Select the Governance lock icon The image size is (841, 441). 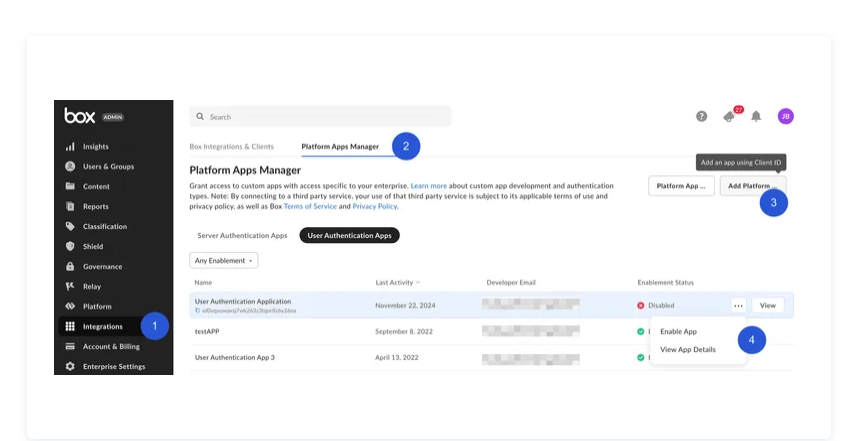(x=70, y=267)
